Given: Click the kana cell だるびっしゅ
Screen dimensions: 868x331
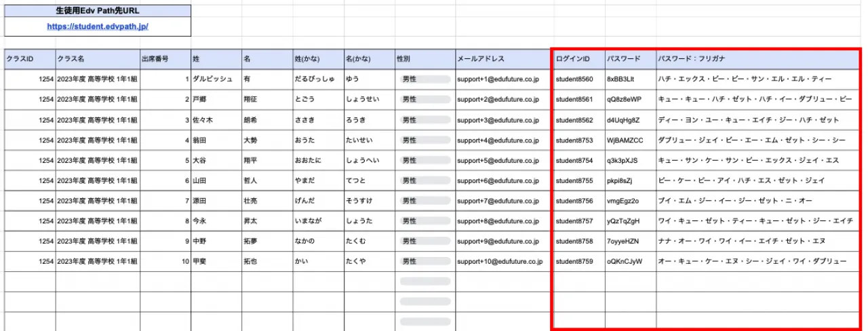Looking at the screenshot, I should click(318, 79).
